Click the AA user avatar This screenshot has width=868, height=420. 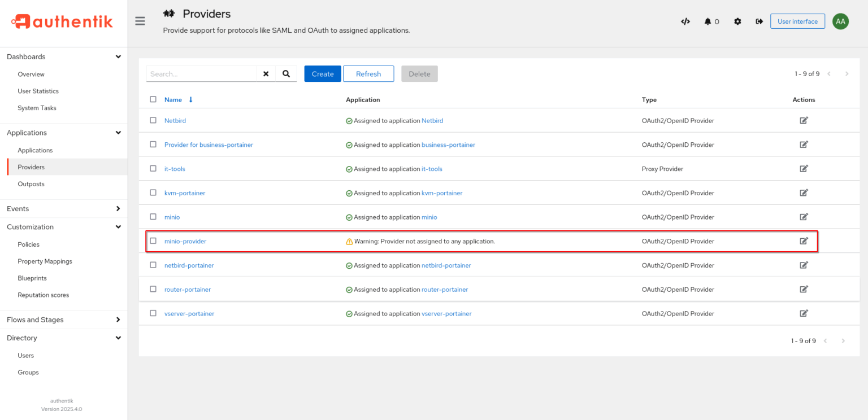(840, 21)
